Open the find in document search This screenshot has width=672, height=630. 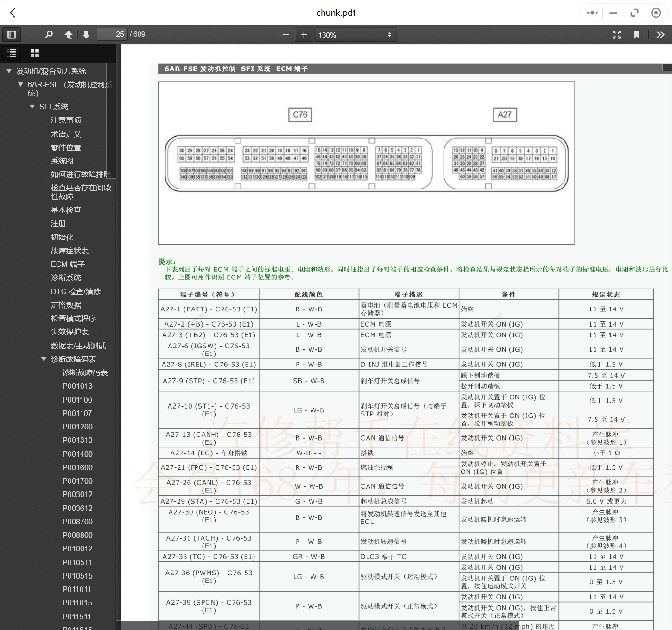[x=49, y=34]
